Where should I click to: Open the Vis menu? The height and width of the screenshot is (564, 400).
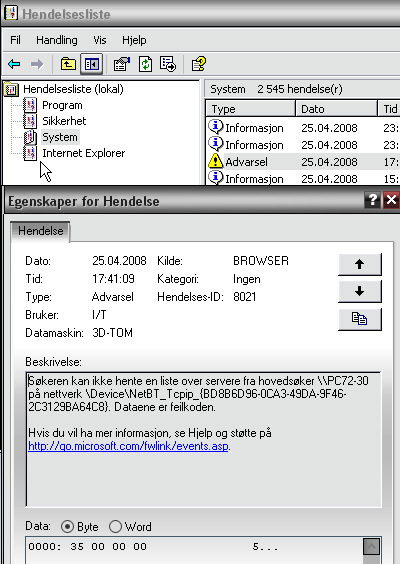[x=100, y=40]
